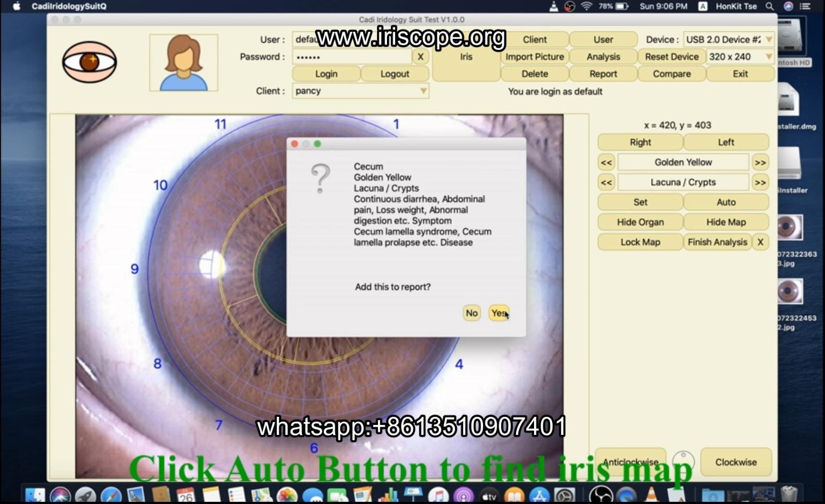Click the Set button
Viewport: 825px width, 504px height.
coord(641,202)
